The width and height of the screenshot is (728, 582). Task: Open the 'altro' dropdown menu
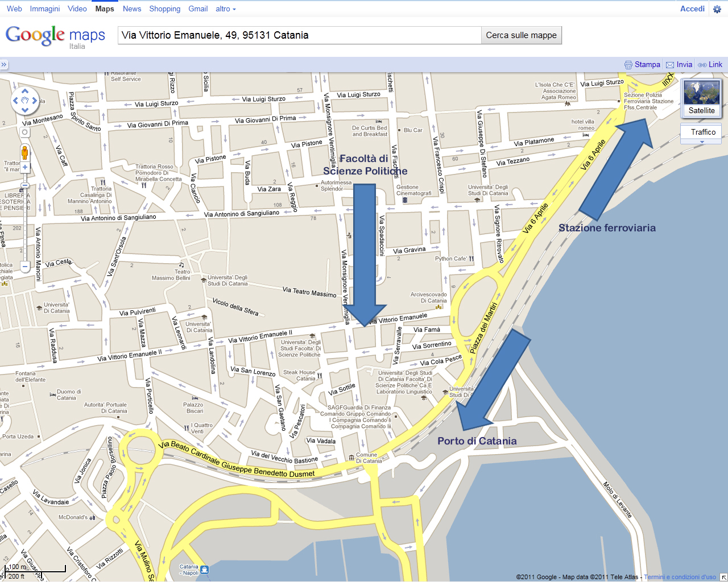225,9
